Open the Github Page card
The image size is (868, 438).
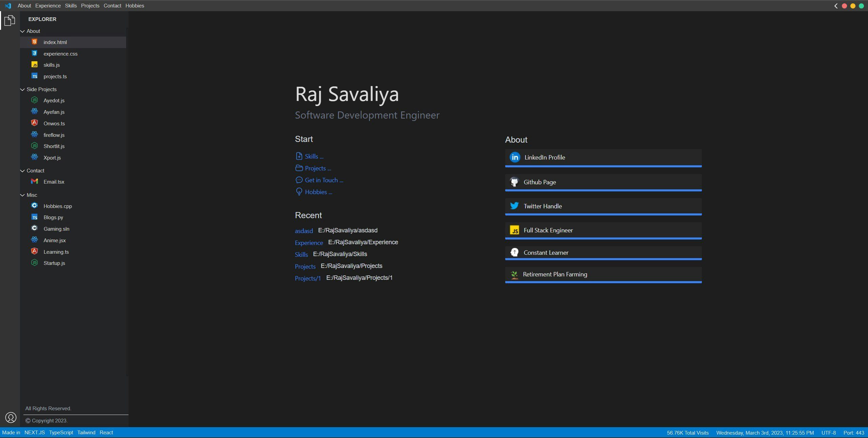603,183
